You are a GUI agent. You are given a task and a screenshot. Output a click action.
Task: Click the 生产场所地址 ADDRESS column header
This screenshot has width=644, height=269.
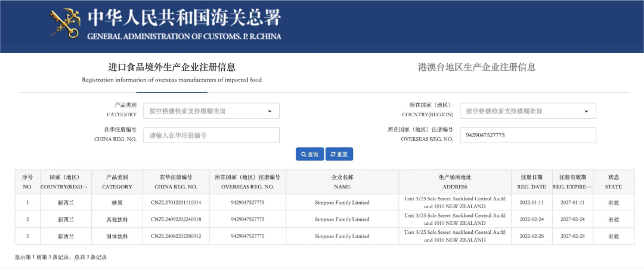(x=454, y=182)
